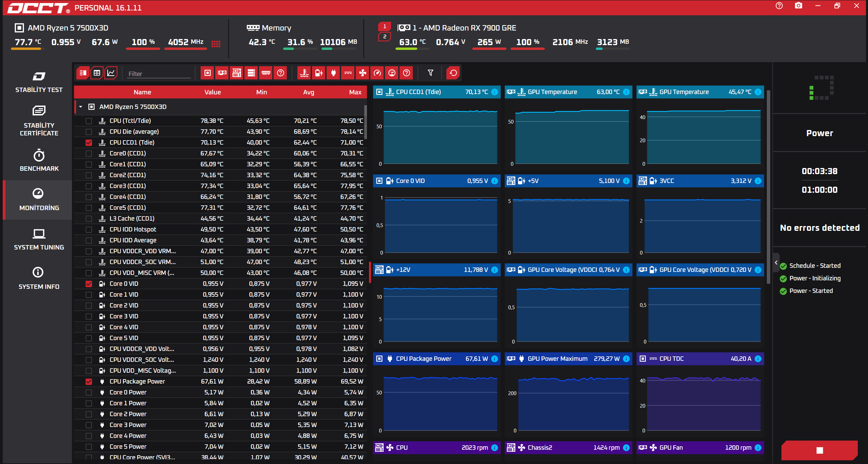Open info for the CPU TDC graph
The height and width of the screenshot is (464, 868).
coord(758,359)
